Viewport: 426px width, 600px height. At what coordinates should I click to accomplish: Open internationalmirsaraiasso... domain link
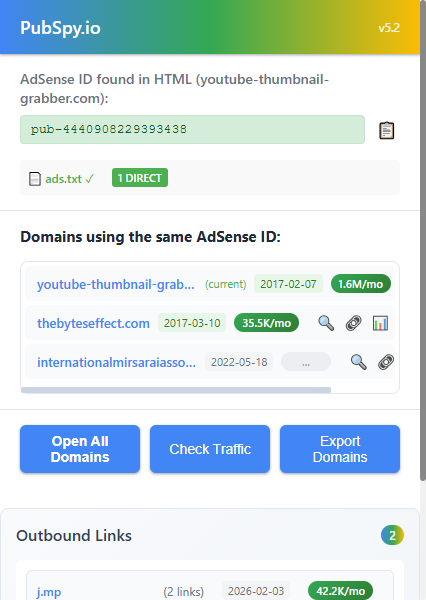tap(116, 362)
